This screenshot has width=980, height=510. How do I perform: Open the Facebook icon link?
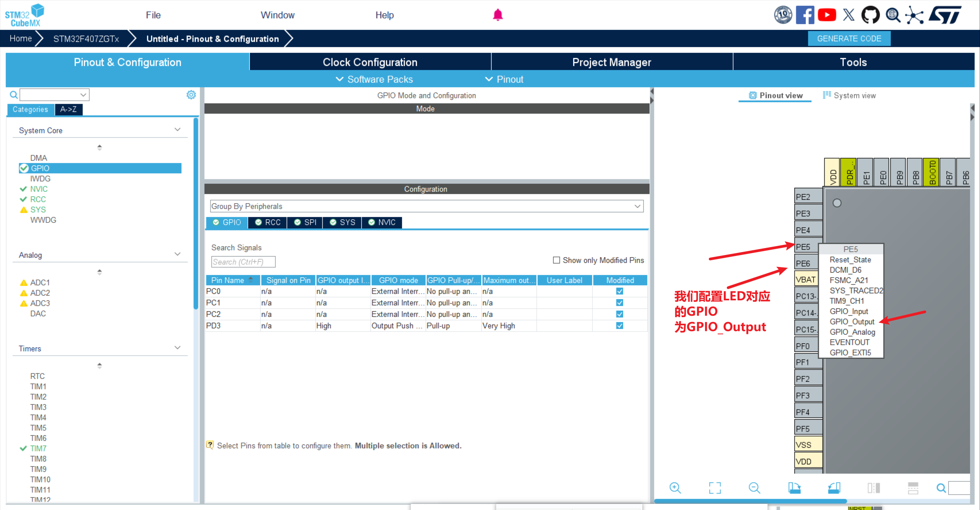805,15
